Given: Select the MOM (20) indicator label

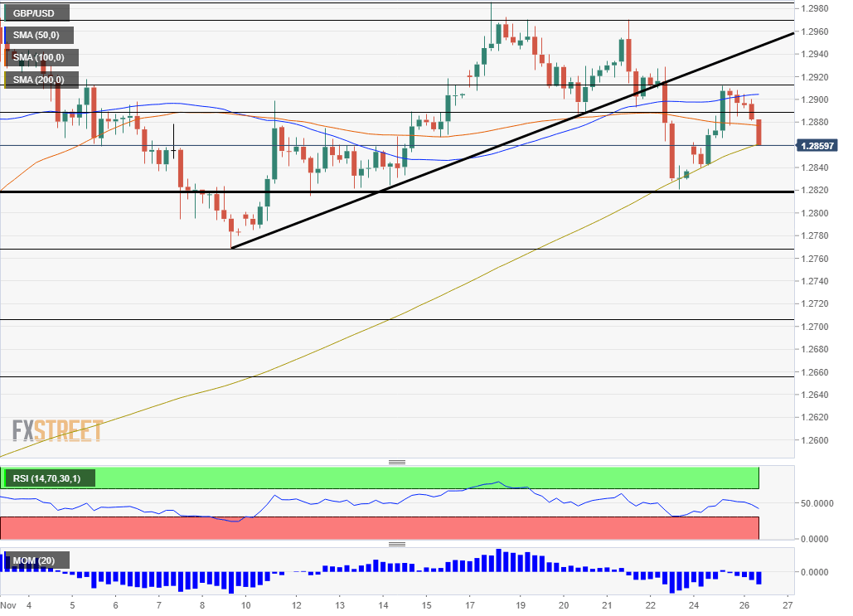Looking at the screenshot, I should (x=35, y=560).
